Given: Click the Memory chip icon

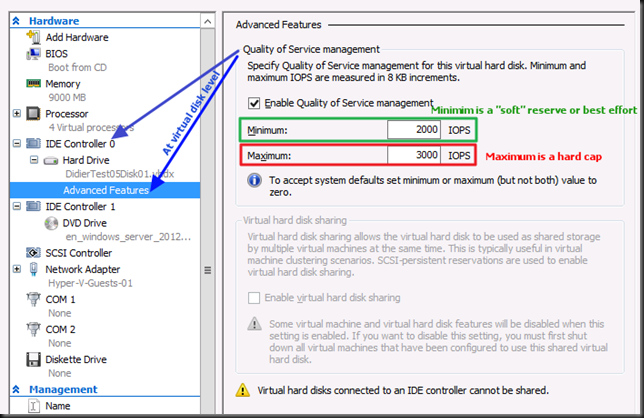Looking at the screenshot, I should 33,83.
